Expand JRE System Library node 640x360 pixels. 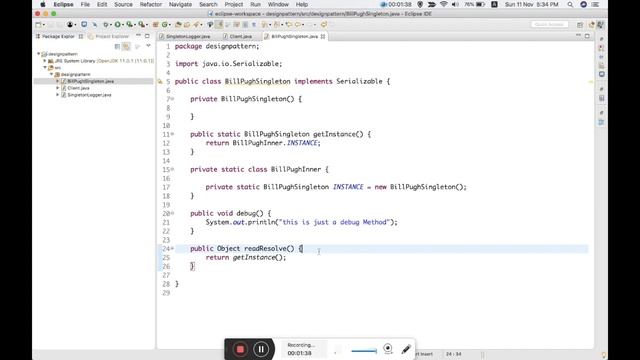pos(45,61)
